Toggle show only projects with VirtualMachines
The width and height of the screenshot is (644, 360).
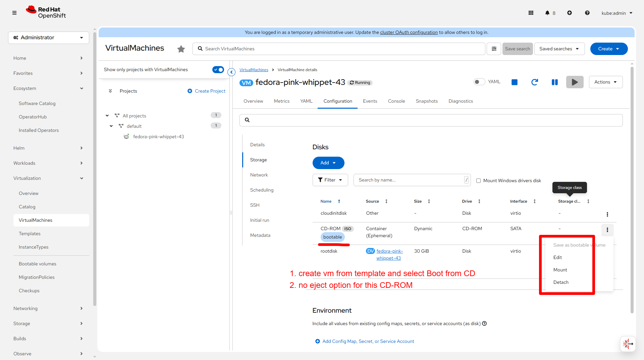(x=218, y=70)
